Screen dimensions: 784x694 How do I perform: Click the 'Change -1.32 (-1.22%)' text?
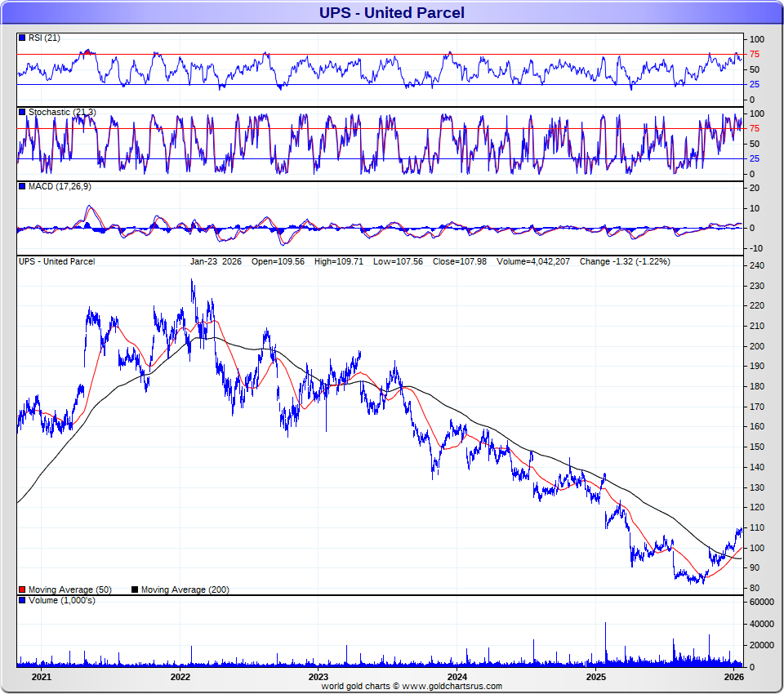pyautogui.click(x=625, y=261)
